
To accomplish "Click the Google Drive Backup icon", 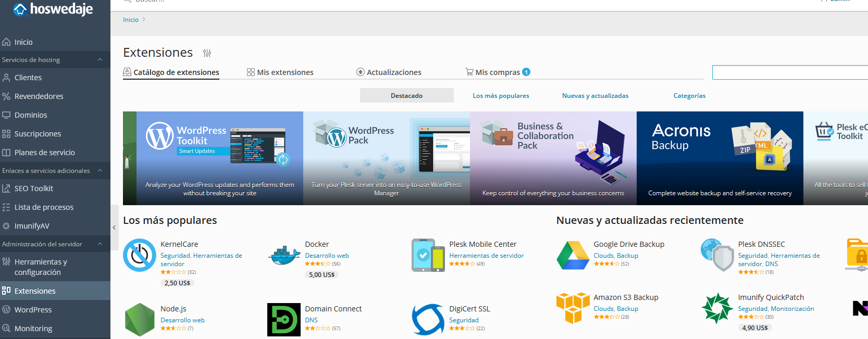I will pyautogui.click(x=573, y=255).
